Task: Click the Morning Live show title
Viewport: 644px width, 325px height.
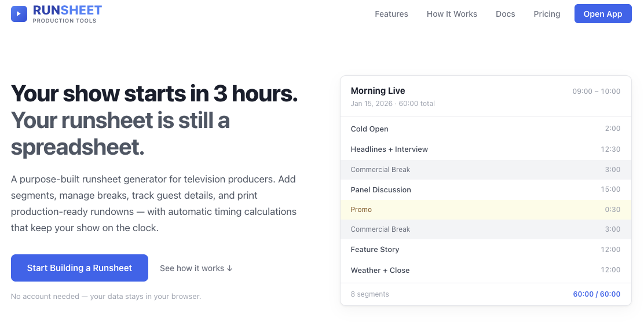Action: [378, 91]
